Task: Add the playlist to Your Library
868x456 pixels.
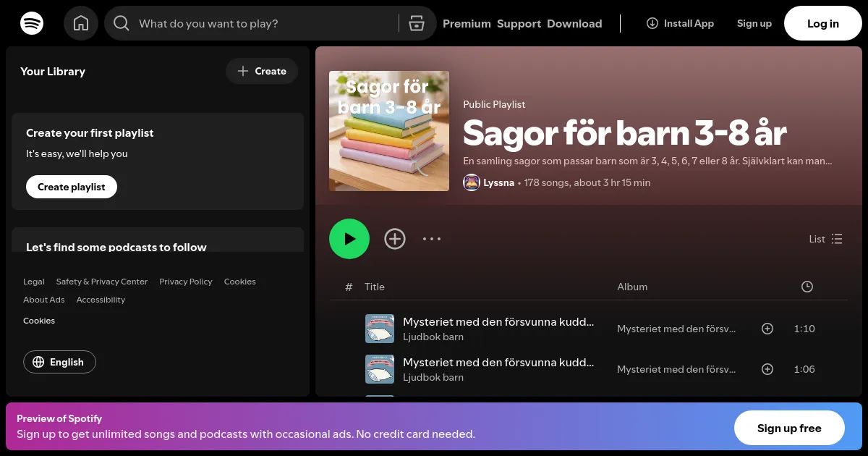Action: point(395,239)
